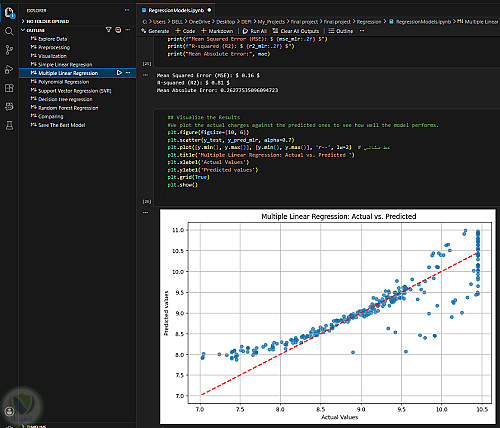The height and width of the screenshot is (428, 500).
Task: Click Clear All Outputs button
Action: (x=296, y=31)
